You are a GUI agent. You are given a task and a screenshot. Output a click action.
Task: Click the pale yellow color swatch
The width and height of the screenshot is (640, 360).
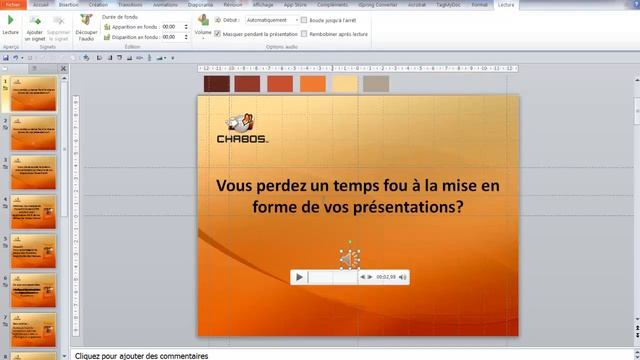tap(345, 84)
